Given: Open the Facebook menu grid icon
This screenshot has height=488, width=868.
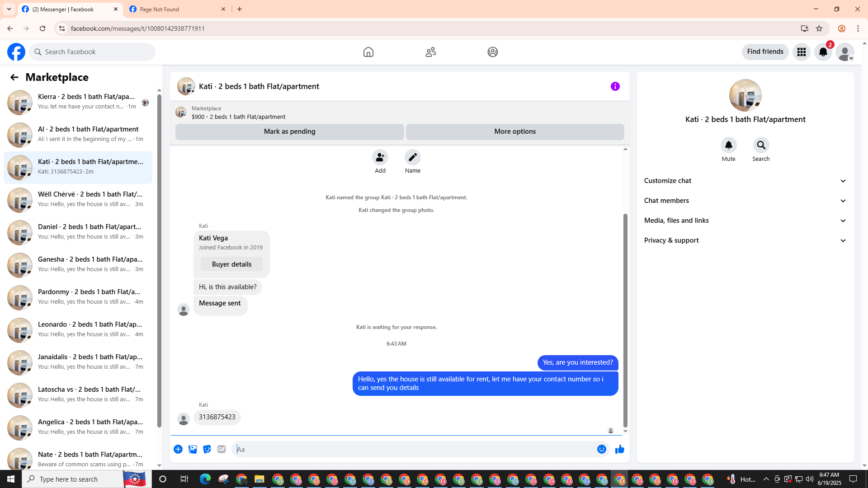Looking at the screenshot, I should click(802, 52).
